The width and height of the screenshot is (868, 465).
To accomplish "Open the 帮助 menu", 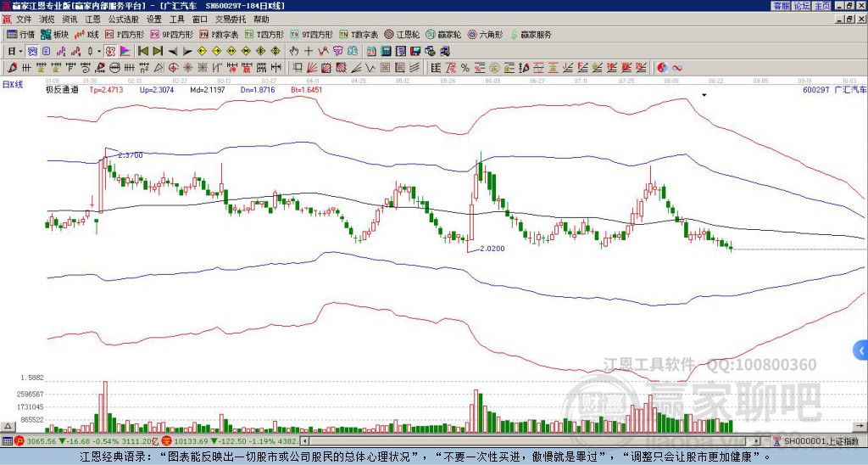I will pyautogui.click(x=261, y=20).
